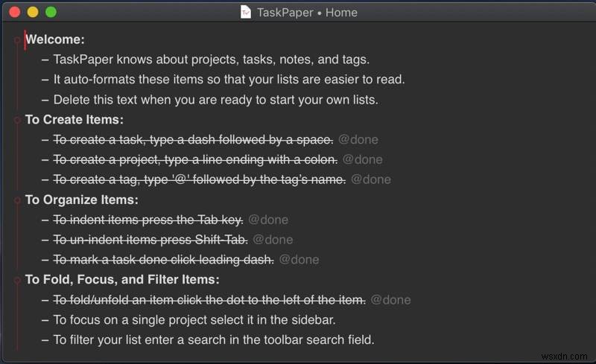The width and height of the screenshot is (596, 364).
Task: Select the "To Organize Items:" project title
Action: click(82, 199)
